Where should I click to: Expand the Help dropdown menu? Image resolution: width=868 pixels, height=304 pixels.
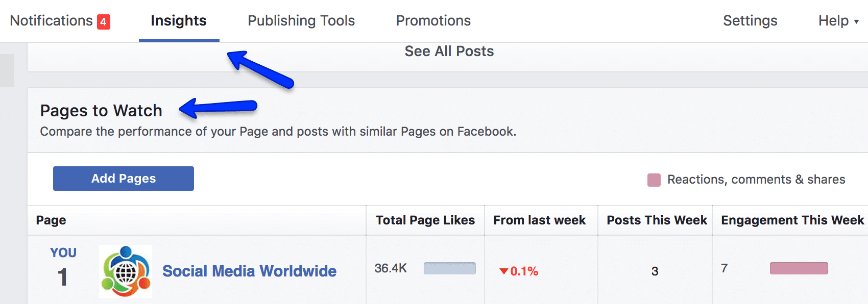coord(838,21)
